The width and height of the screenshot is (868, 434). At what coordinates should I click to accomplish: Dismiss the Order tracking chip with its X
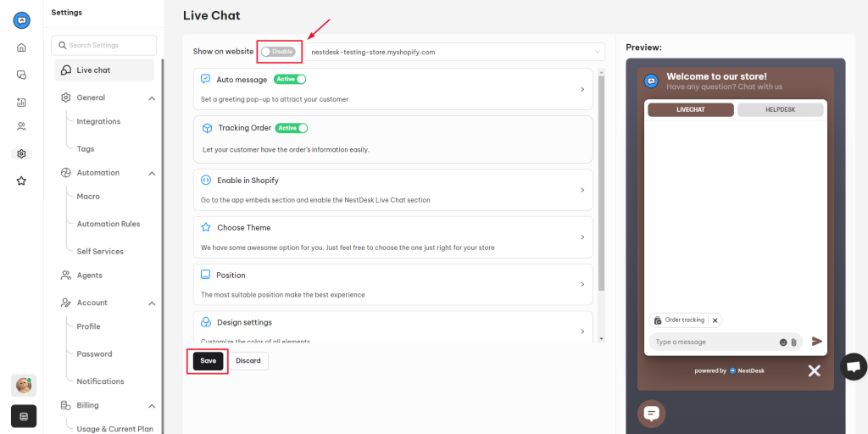[x=715, y=320]
